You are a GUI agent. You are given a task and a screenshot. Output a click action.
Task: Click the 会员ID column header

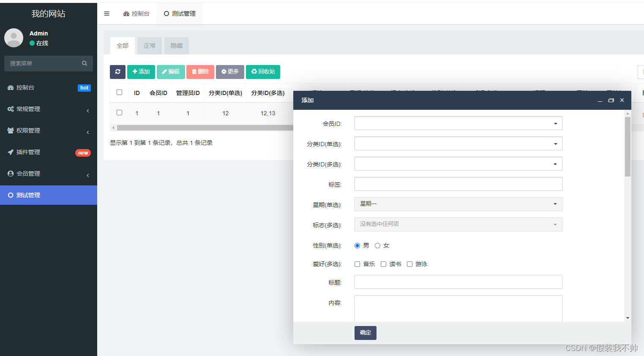click(158, 93)
